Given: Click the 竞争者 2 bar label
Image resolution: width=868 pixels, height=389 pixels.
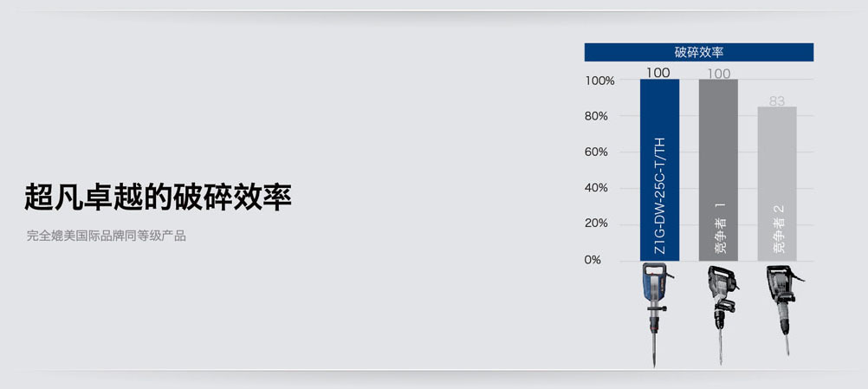Looking at the screenshot, I should (778, 228).
